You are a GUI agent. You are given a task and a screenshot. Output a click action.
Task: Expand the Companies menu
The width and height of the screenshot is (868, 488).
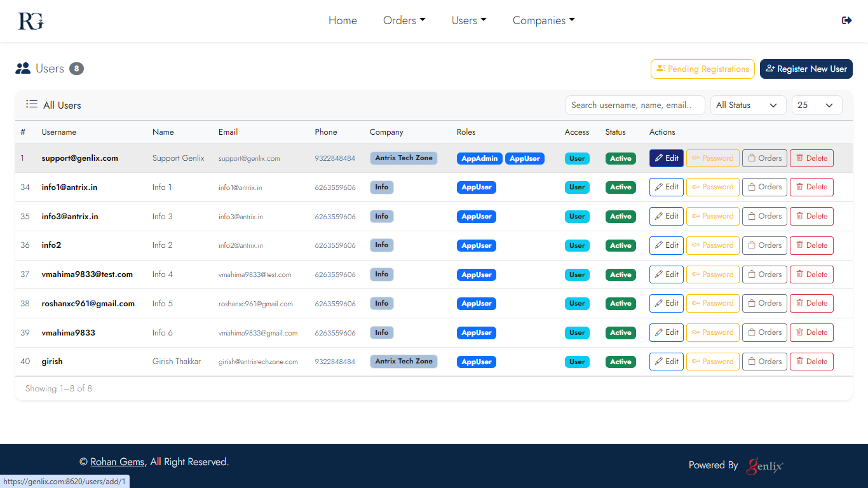pos(543,20)
